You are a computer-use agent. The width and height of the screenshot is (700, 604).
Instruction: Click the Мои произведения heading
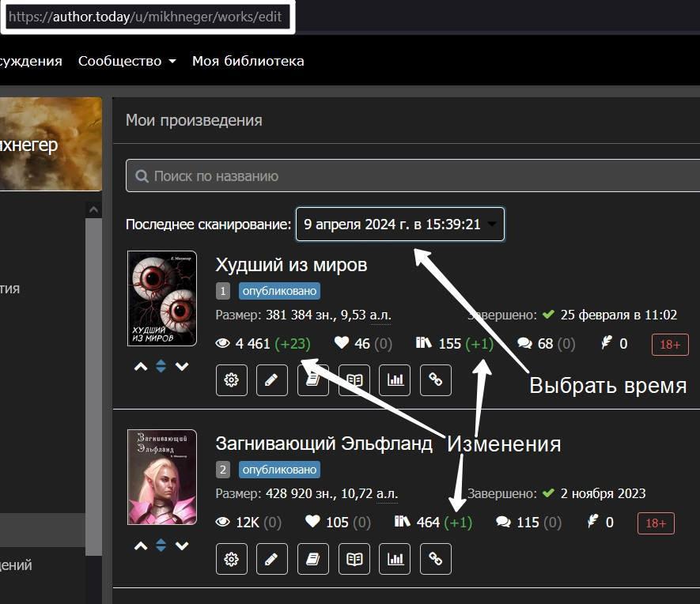194,120
